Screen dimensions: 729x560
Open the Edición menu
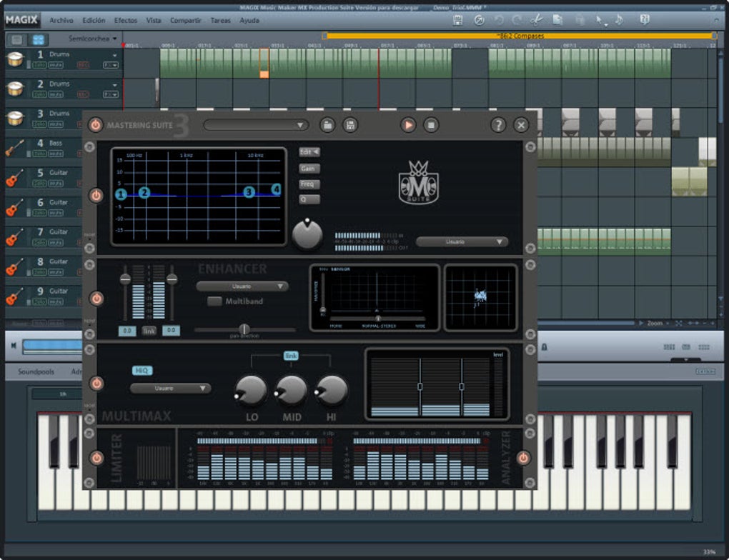[x=94, y=21]
